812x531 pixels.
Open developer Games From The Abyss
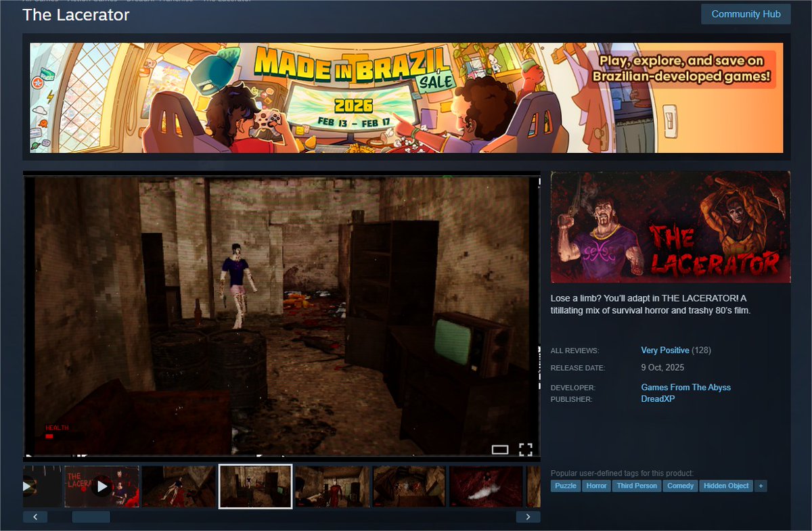pos(686,388)
